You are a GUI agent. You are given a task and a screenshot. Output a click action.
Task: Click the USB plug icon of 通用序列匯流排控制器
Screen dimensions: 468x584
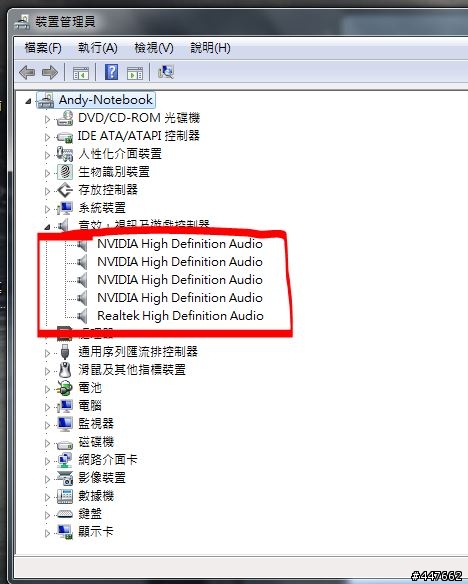click(65, 351)
